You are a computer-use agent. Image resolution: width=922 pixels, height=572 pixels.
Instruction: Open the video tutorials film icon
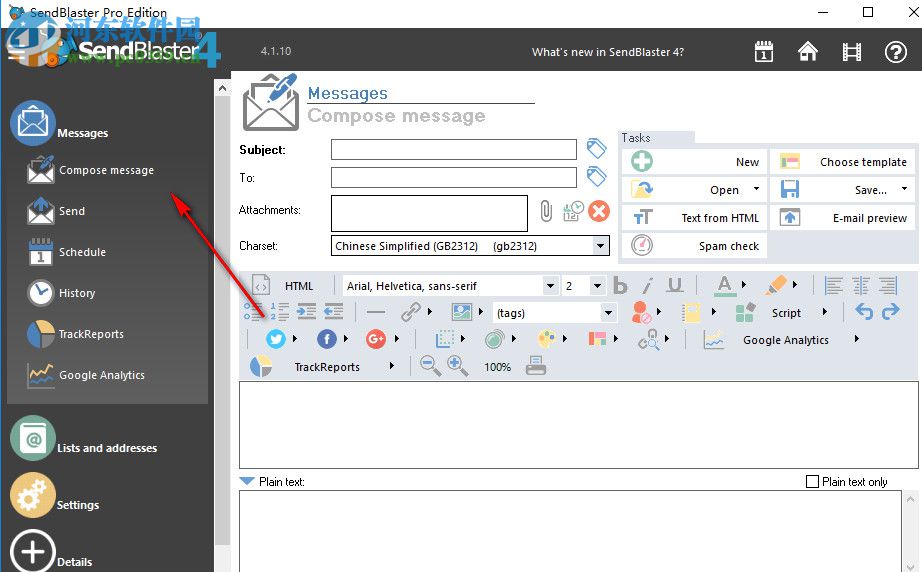tap(851, 52)
